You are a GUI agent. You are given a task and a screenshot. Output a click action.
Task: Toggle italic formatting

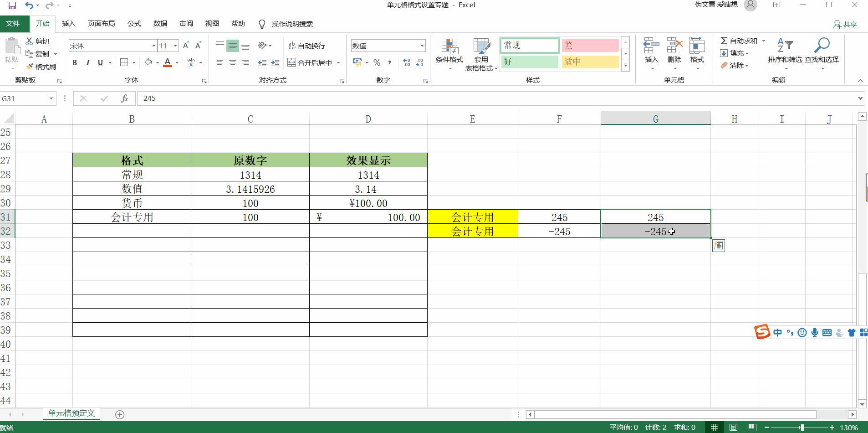click(88, 62)
